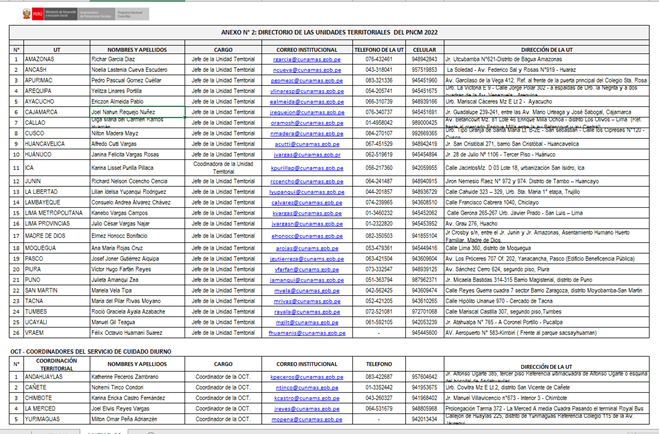
Task: Select the UT cell 'CAJAMARCA'
Action: 57,112
